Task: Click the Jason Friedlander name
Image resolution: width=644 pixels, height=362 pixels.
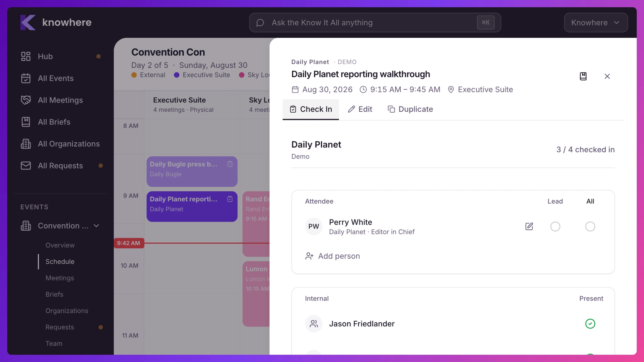Action: coord(362,324)
